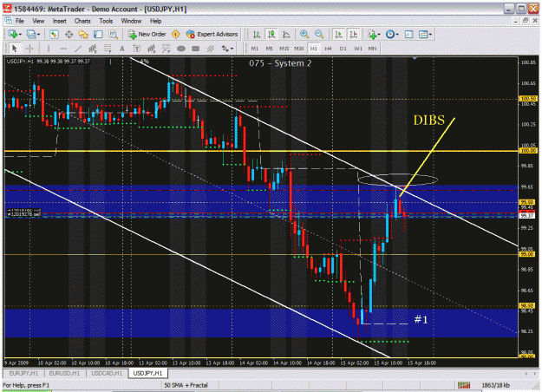The height and width of the screenshot is (392, 542).
Task: Select the grey Rectangle shape tool
Action: [x=196, y=49]
